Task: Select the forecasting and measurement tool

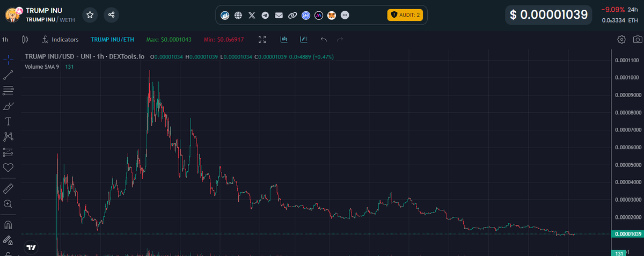Action: [x=8, y=152]
